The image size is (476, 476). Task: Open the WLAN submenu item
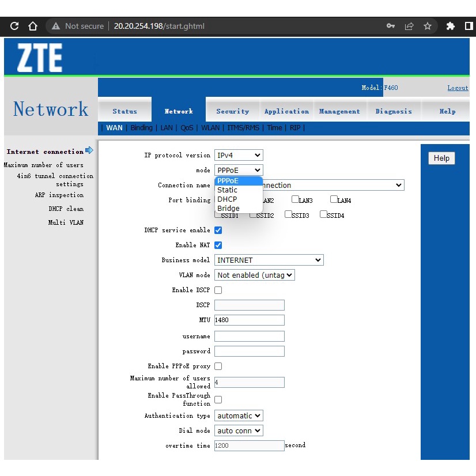pos(210,128)
